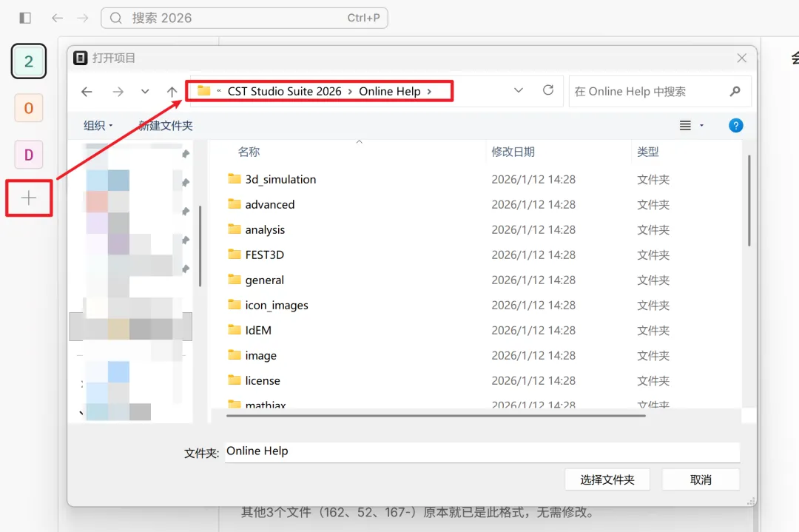
Task: Go forward using app's top navigation arrow
Action: tap(83, 18)
